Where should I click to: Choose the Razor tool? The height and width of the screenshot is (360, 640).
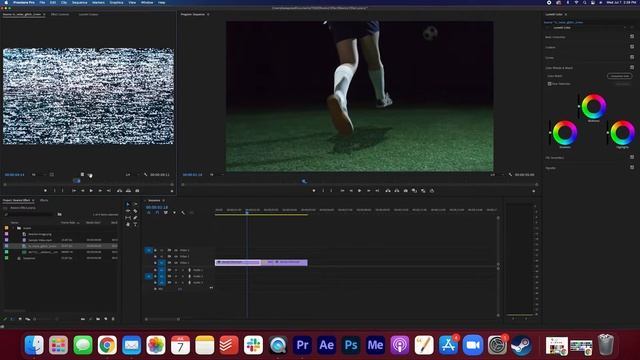pos(135,211)
